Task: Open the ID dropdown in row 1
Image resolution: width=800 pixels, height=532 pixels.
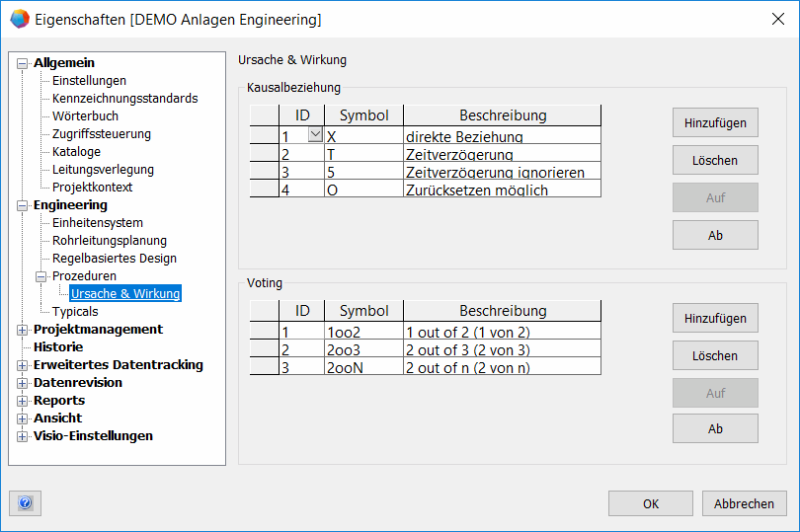Action: [315, 134]
